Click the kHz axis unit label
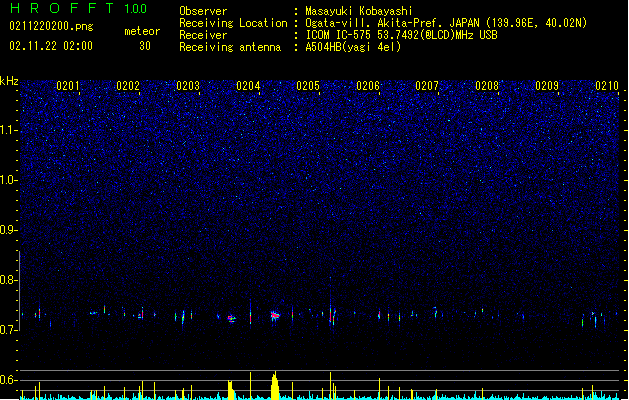The width and height of the screenshot is (629, 400). coord(9,81)
